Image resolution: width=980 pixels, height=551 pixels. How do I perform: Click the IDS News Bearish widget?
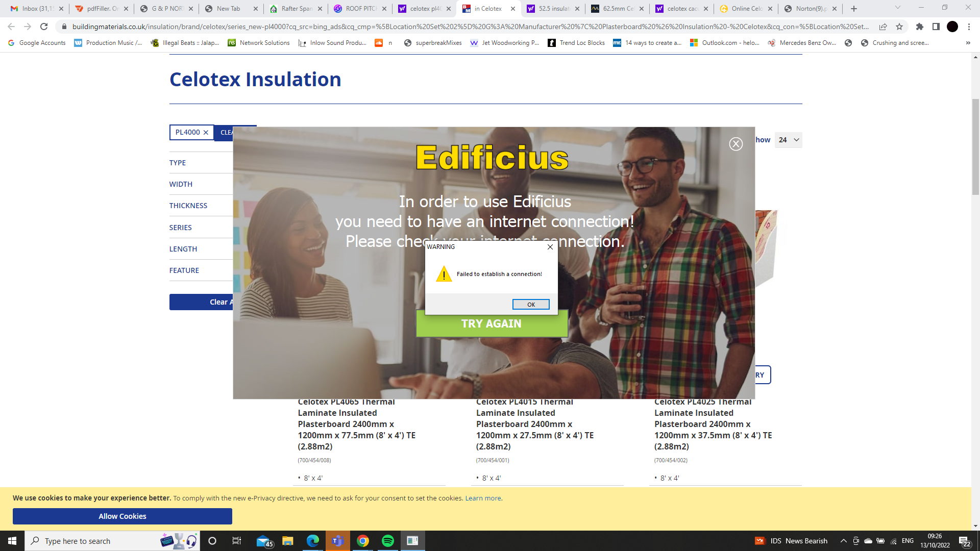tap(791, 541)
